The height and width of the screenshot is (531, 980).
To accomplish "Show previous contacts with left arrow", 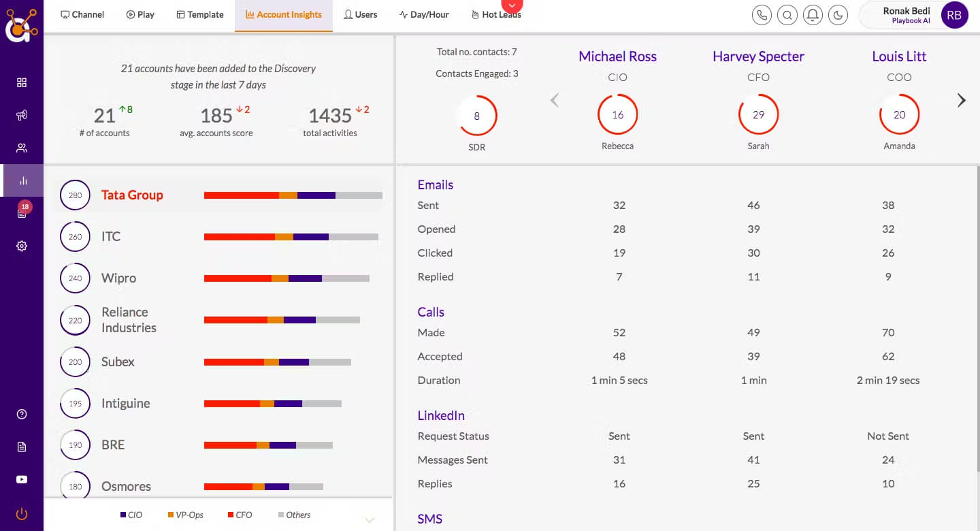I will tap(555, 101).
